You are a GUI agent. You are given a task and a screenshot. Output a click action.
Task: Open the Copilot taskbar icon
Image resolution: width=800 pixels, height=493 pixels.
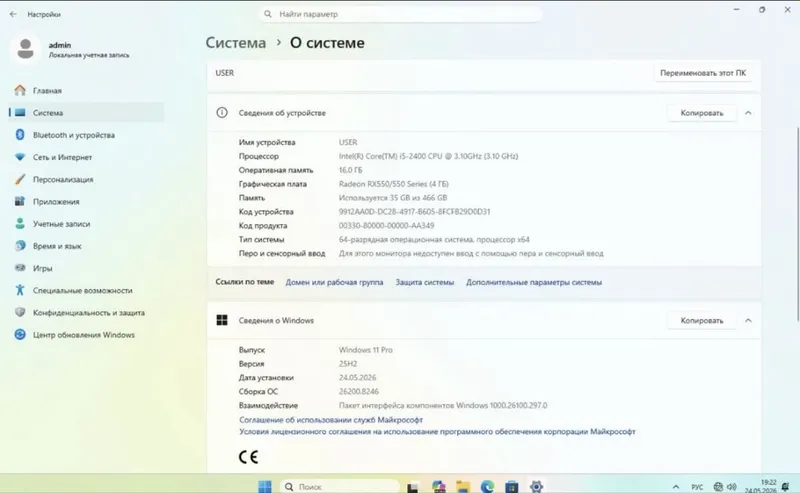point(438,487)
